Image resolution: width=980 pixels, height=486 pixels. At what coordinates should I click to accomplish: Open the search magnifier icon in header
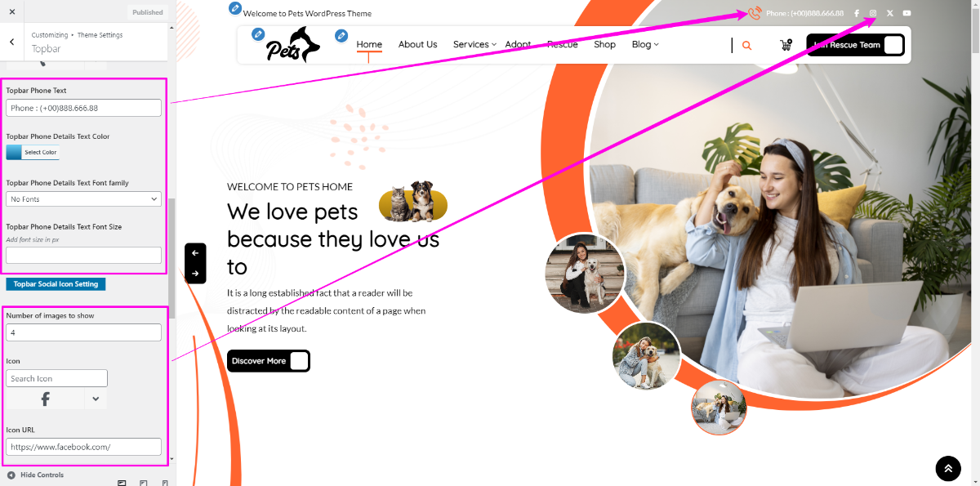coord(746,46)
